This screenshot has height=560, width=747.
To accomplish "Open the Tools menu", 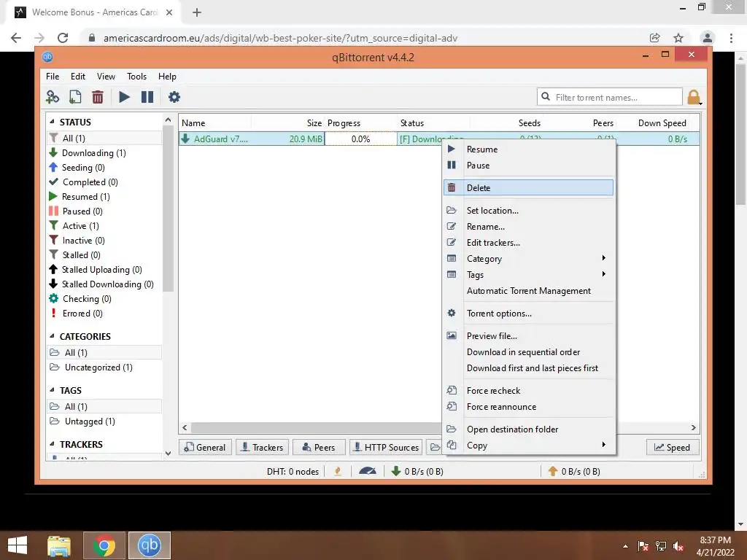I will 136,76.
